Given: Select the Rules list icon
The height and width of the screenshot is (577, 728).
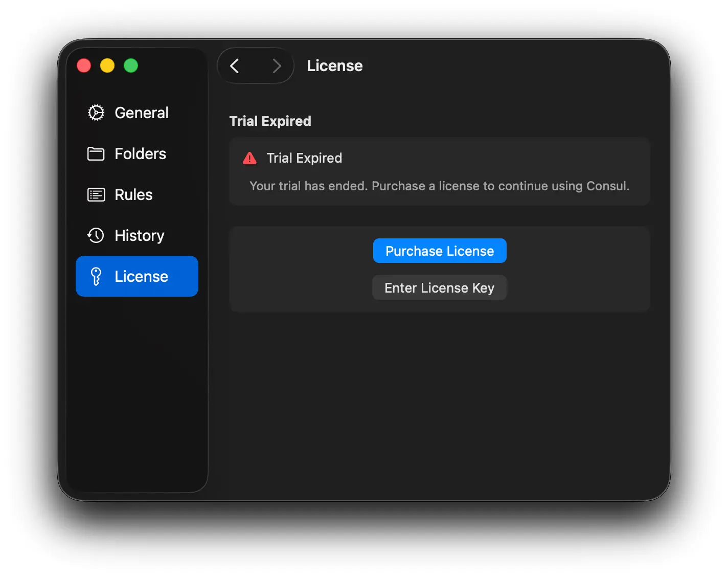Looking at the screenshot, I should coord(96,194).
